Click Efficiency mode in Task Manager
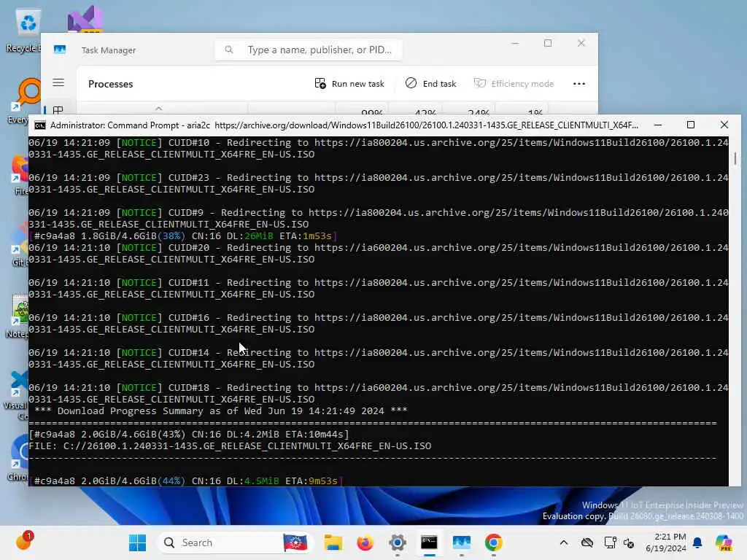This screenshot has width=747, height=560. [514, 84]
